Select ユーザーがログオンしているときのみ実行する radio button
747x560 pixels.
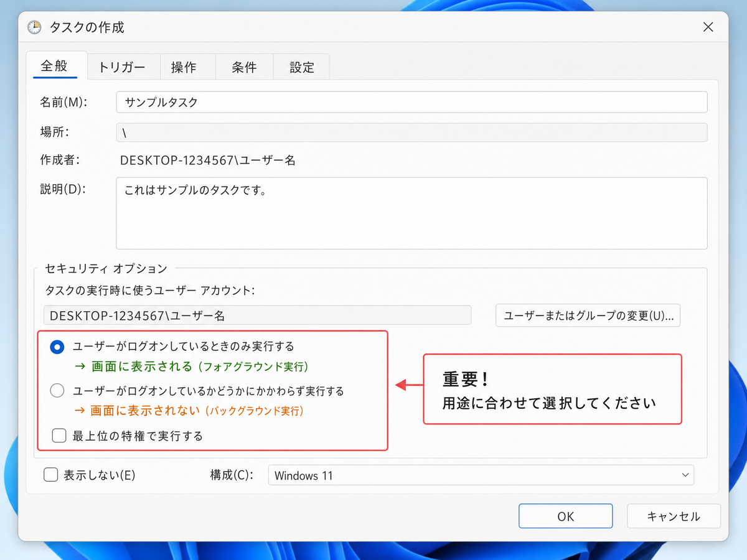(x=57, y=347)
